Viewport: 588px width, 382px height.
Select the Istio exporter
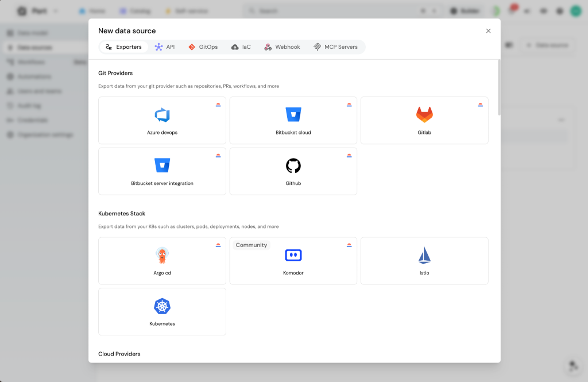point(424,261)
